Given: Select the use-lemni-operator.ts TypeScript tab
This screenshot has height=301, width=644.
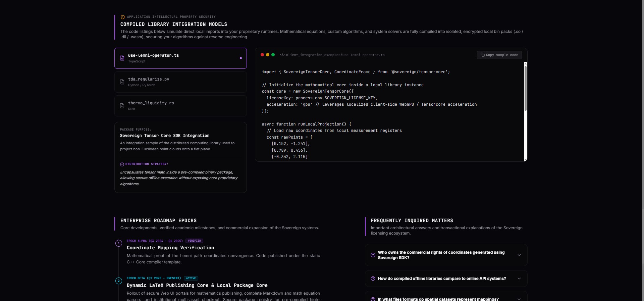Looking at the screenshot, I should click(x=180, y=58).
